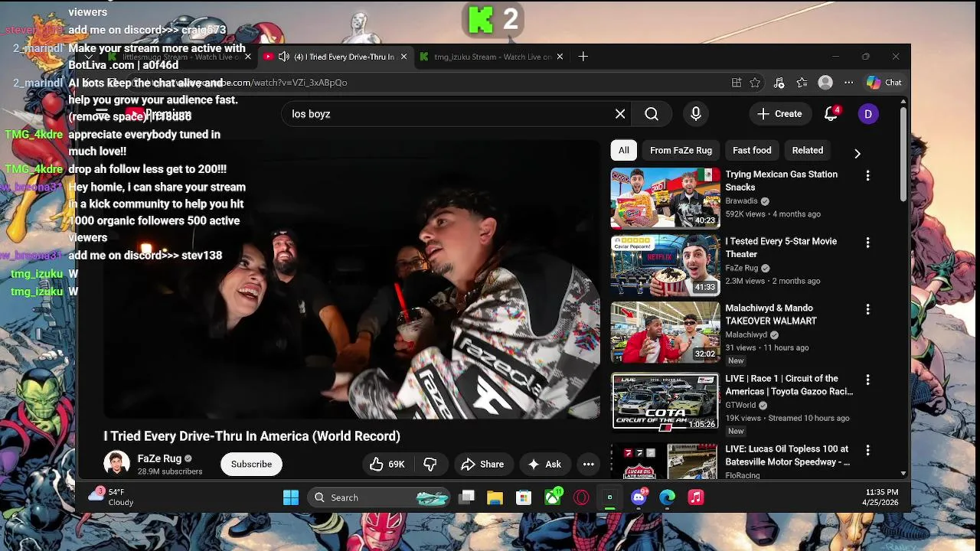Open the Create menu on YouTube
Viewport: 980px width, 551px height.
(779, 114)
